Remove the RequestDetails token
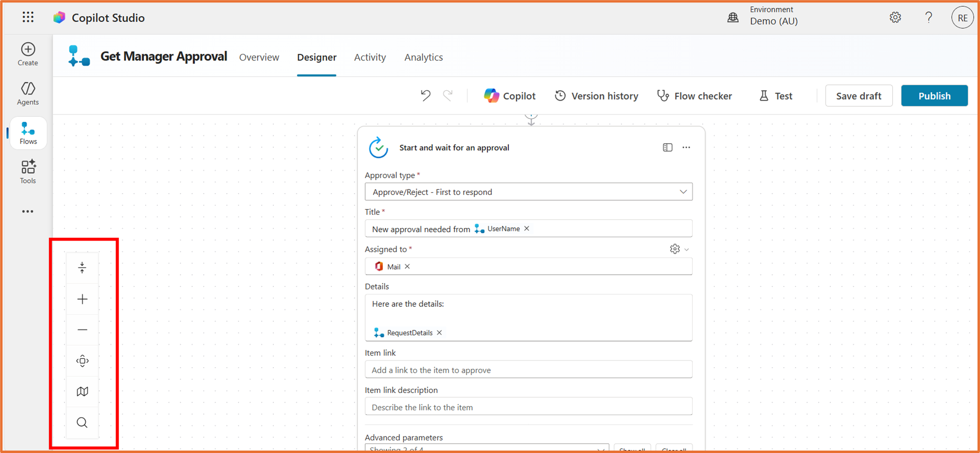Viewport: 980px width, 453px height. click(439, 333)
